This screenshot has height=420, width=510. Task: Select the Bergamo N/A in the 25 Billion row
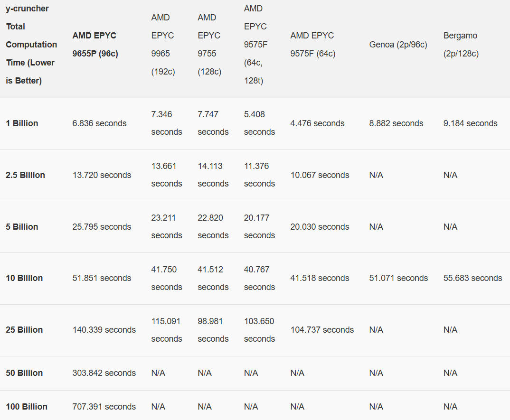tap(450, 330)
